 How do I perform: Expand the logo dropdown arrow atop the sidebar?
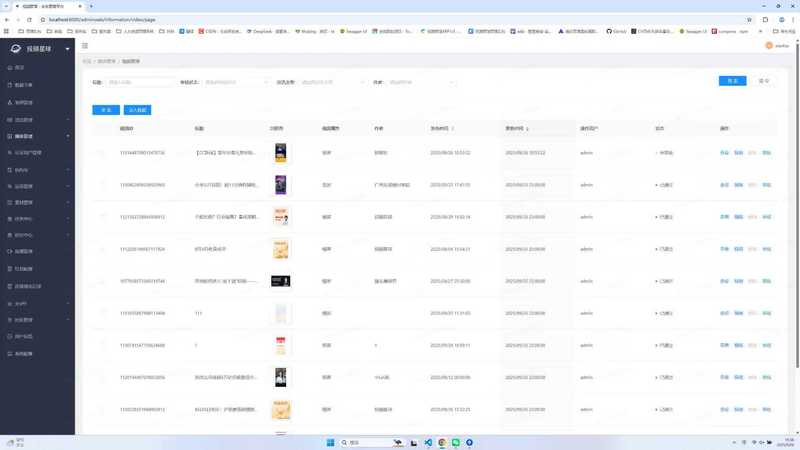[x=68, y=48]
